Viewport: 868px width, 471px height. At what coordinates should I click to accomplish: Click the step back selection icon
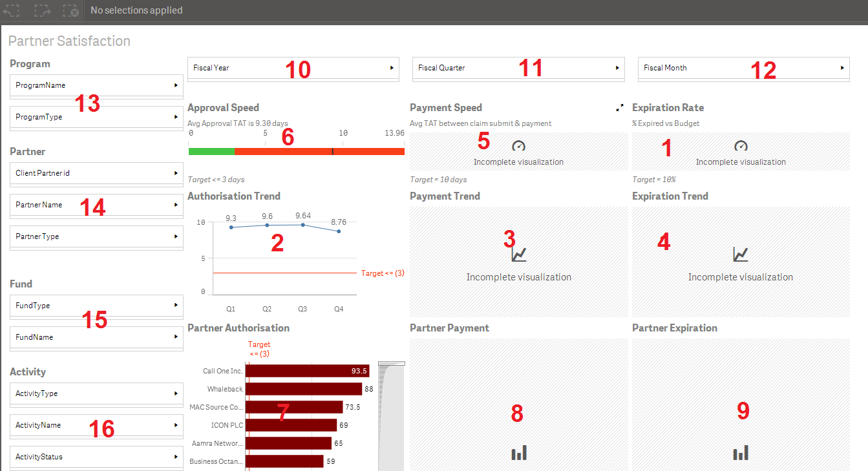click(12, 10)
